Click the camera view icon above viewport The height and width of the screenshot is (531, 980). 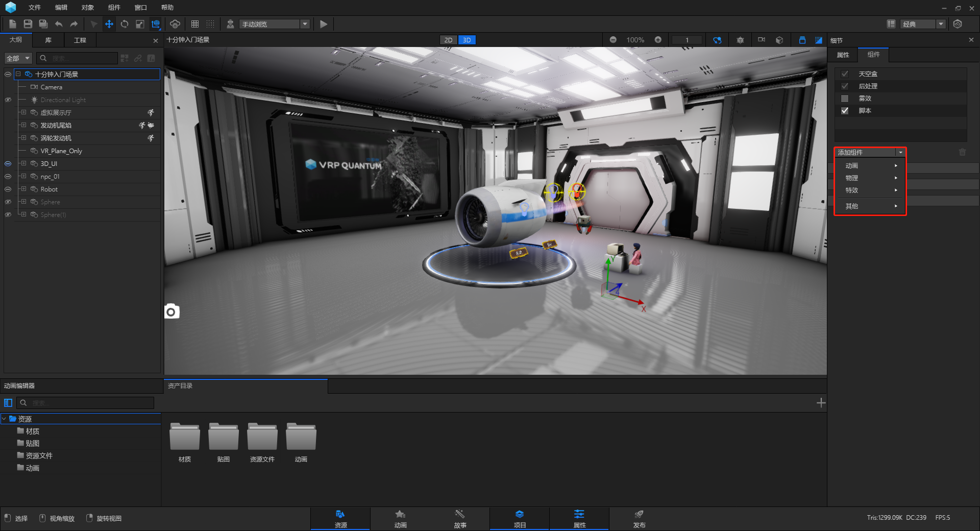(762, 39)
